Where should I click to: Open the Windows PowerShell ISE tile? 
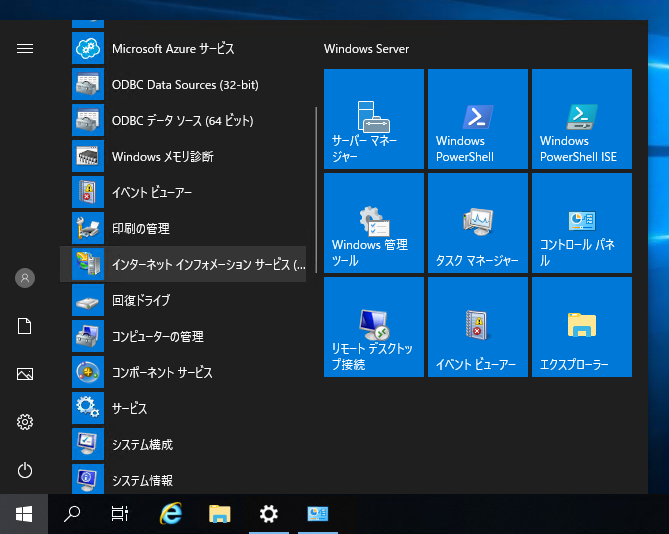click(582, 119)
